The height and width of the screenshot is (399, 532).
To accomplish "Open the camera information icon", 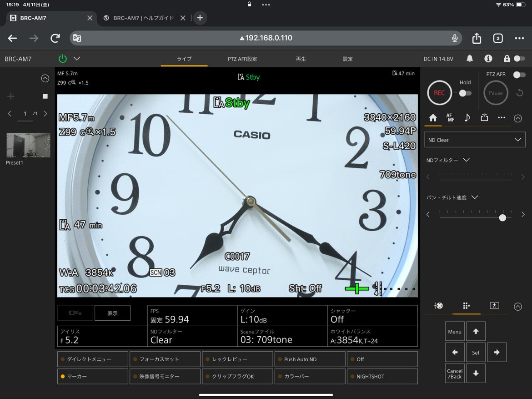I will (x=488, y=58).
